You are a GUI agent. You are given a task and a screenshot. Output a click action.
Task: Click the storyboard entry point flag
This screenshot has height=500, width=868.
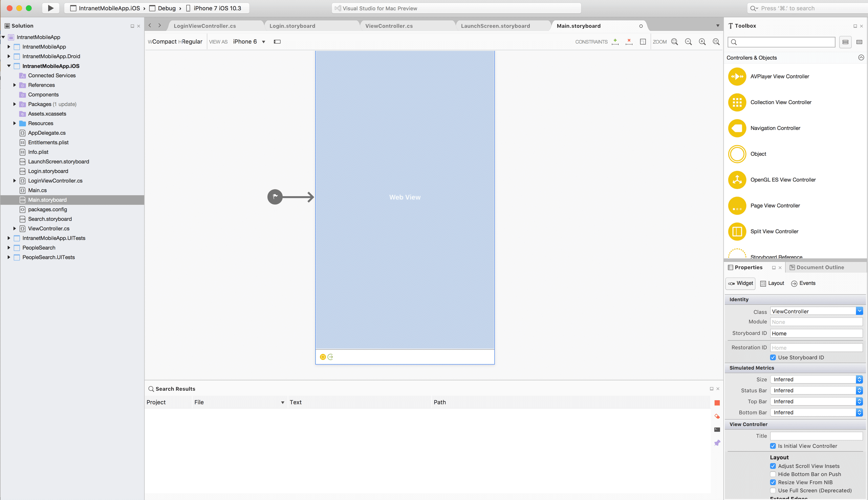point(275,197)
